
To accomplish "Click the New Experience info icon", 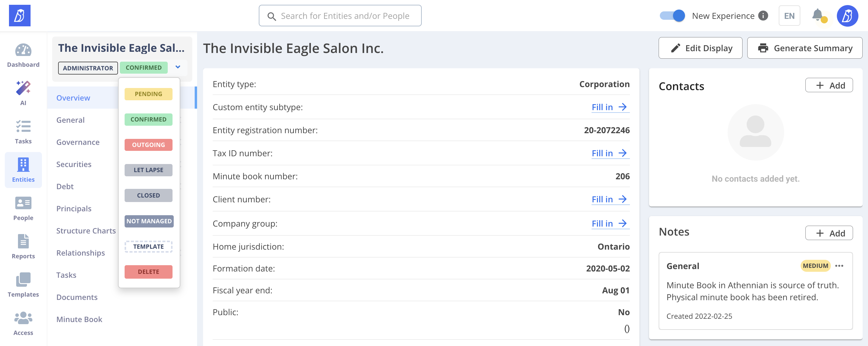I will [x=763, y=16].
